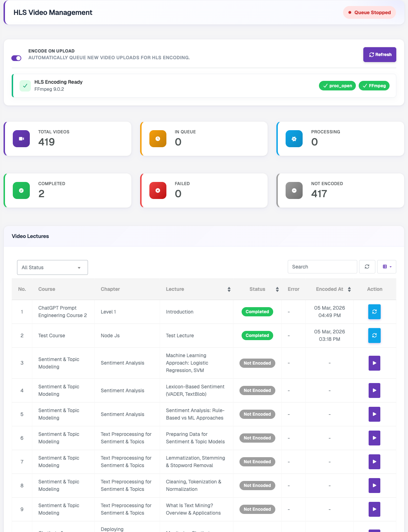Click the Total Videos camera icon
Image resolution: width=408 pixels, height=532 pixels.
pyautogui.click(x=21, y=139)
